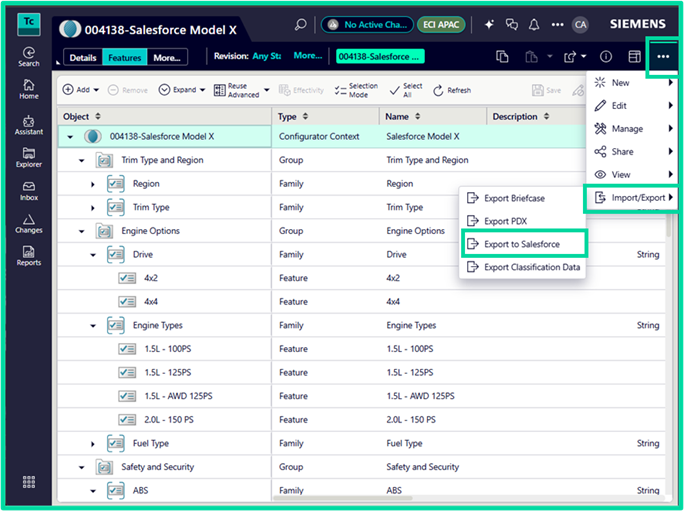The width and height of the screenshot is (684, 511).
Task: Toggle Selection Mode
Action: click(x=356, y=90)
